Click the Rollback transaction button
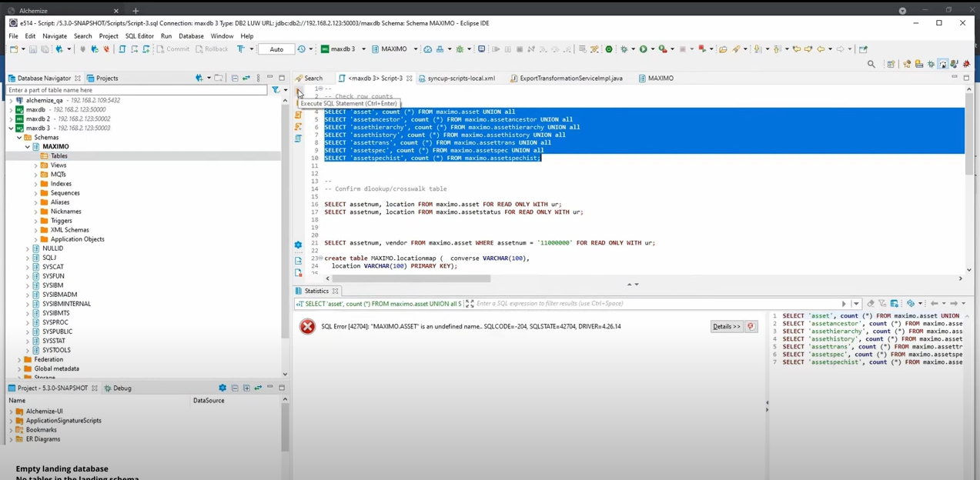This screenshot has height=480, width=980. pos(212,49)
